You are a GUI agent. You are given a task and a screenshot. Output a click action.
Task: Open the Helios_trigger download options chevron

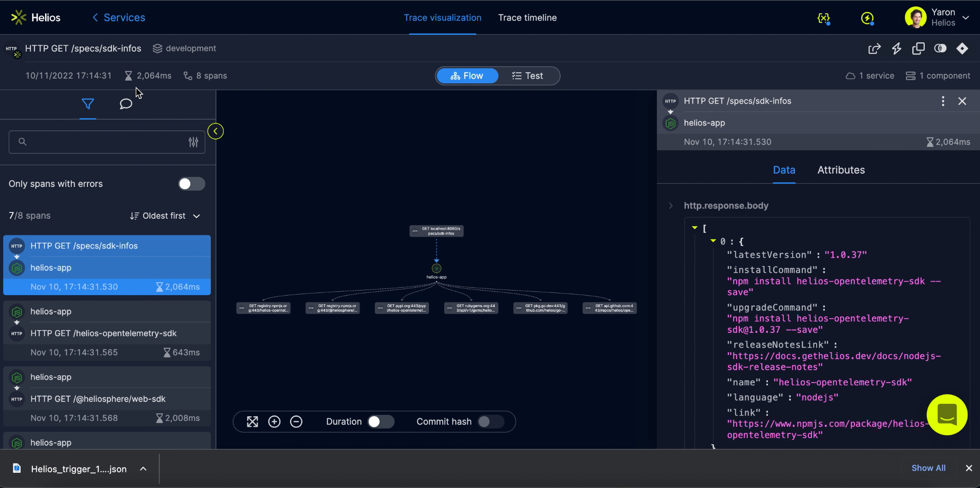(143, 469)
